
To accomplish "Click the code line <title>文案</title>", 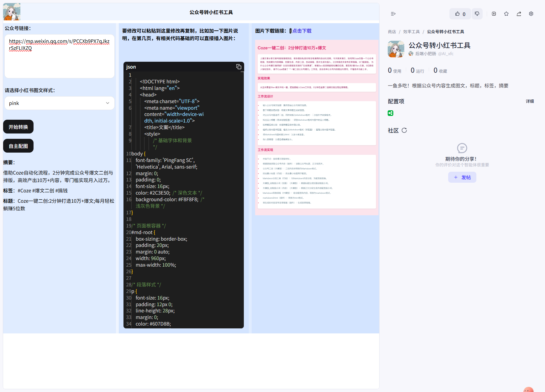I will click(x=165, y=127).
